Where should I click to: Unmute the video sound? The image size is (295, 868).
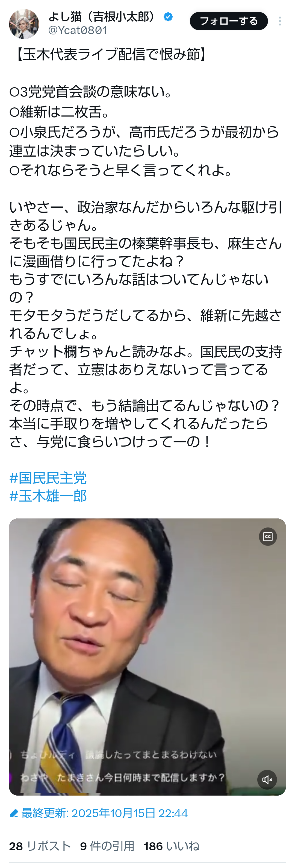click(267, 779)
